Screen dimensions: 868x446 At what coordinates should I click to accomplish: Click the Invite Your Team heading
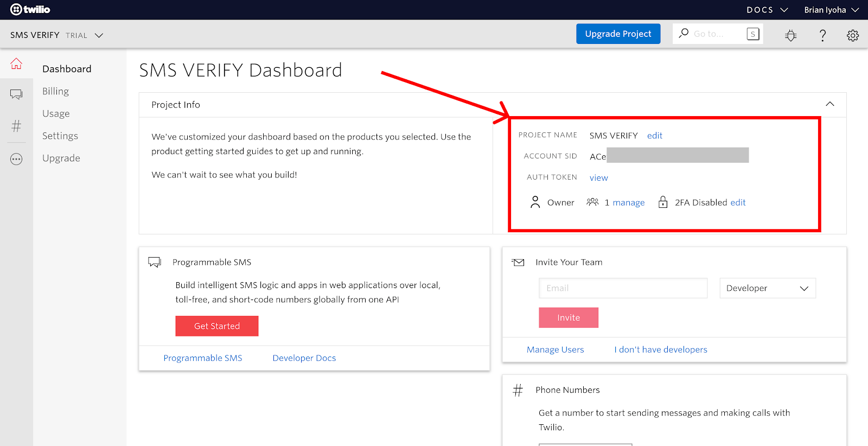569,262
